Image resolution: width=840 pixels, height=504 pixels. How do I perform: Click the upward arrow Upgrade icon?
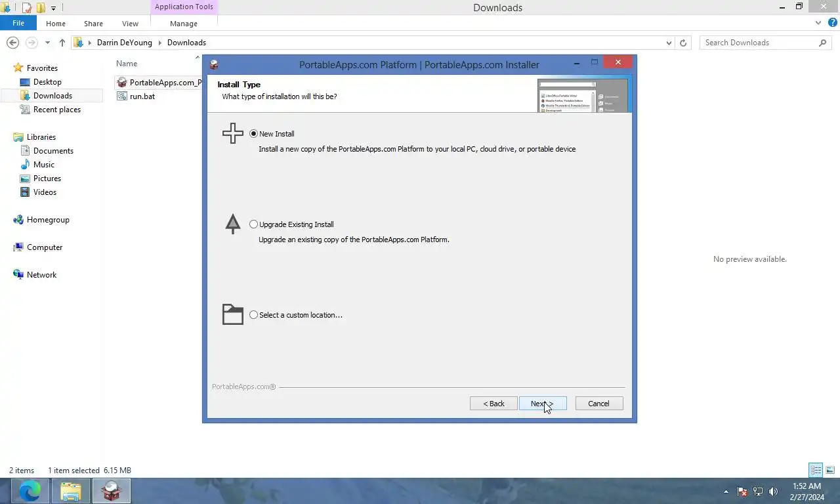[x=233, y=224]
